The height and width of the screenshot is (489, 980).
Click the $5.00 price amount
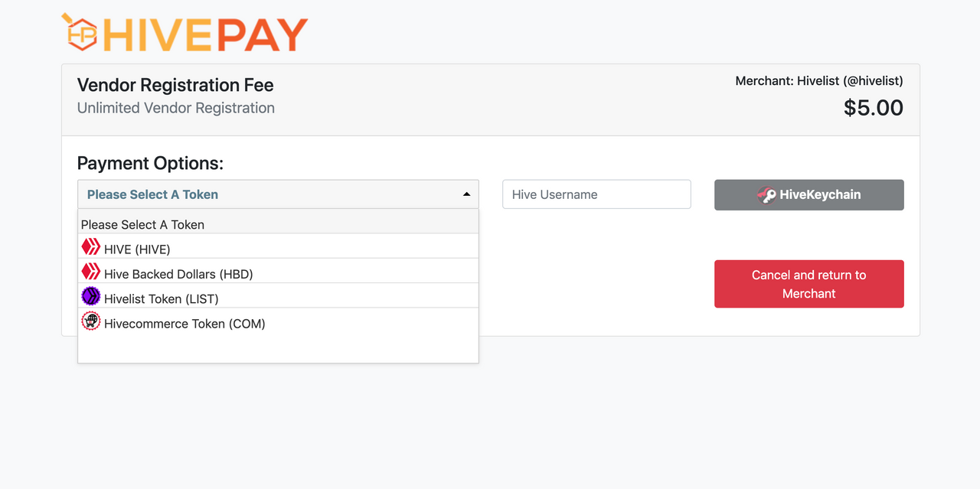pos(874,108)
